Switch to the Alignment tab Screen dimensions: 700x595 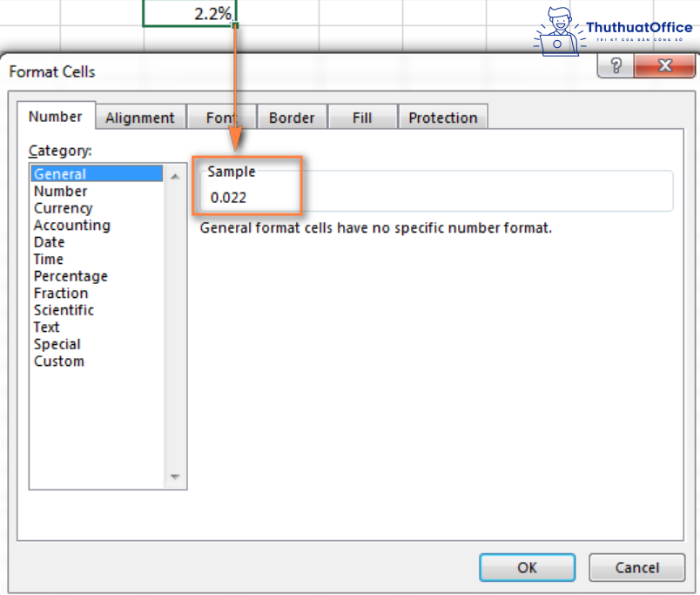pos(140,117)
